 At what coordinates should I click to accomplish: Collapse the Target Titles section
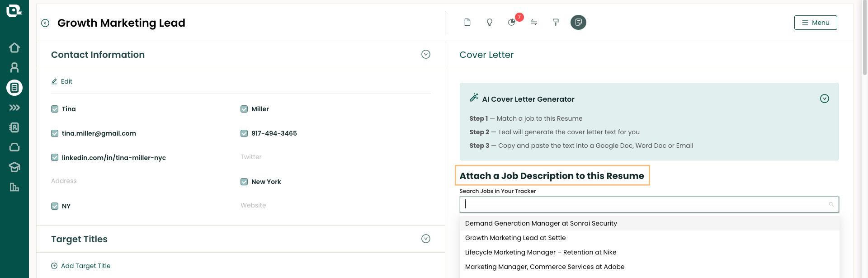[425, 239]
